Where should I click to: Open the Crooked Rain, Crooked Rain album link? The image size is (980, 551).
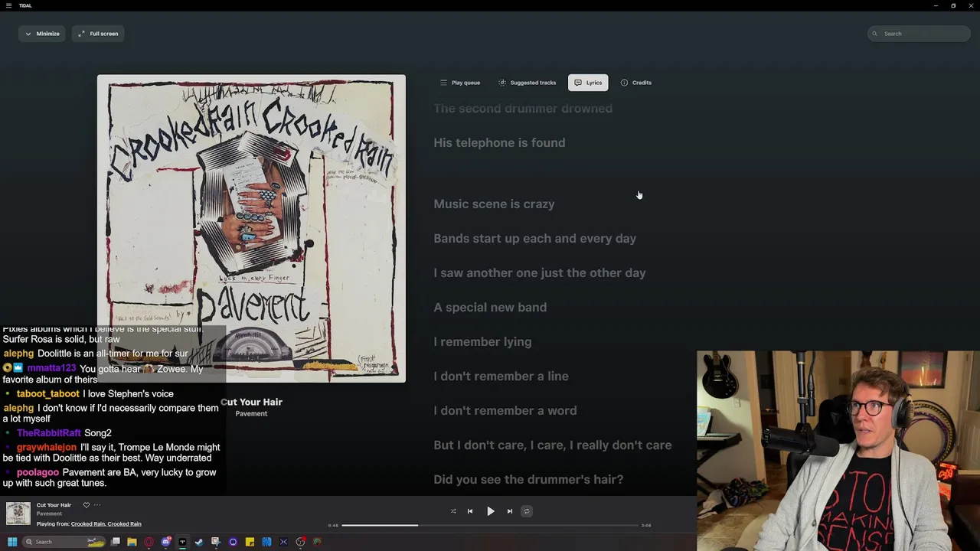pos(106,524)
